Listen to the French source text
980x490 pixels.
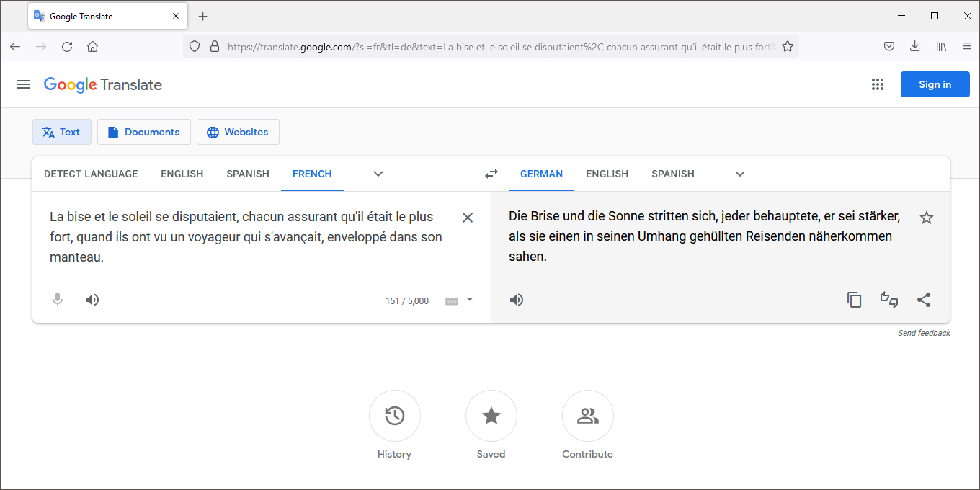[92, 300]
